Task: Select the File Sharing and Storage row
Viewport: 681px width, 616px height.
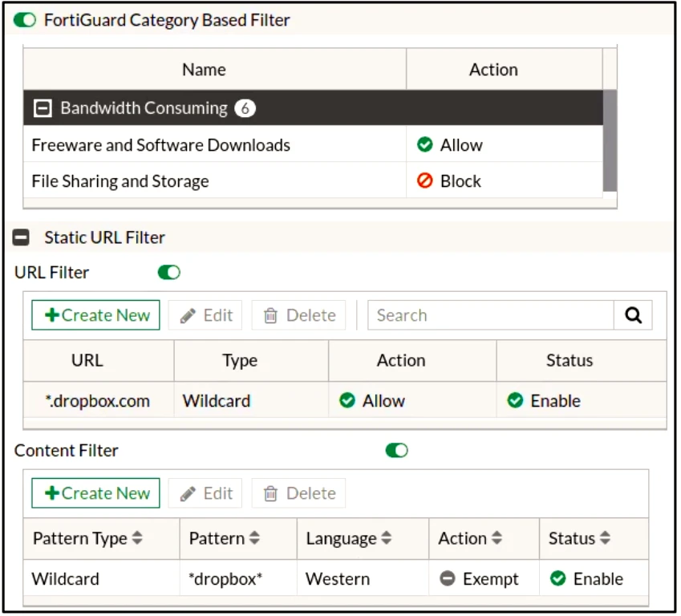Action: point(120,181)
